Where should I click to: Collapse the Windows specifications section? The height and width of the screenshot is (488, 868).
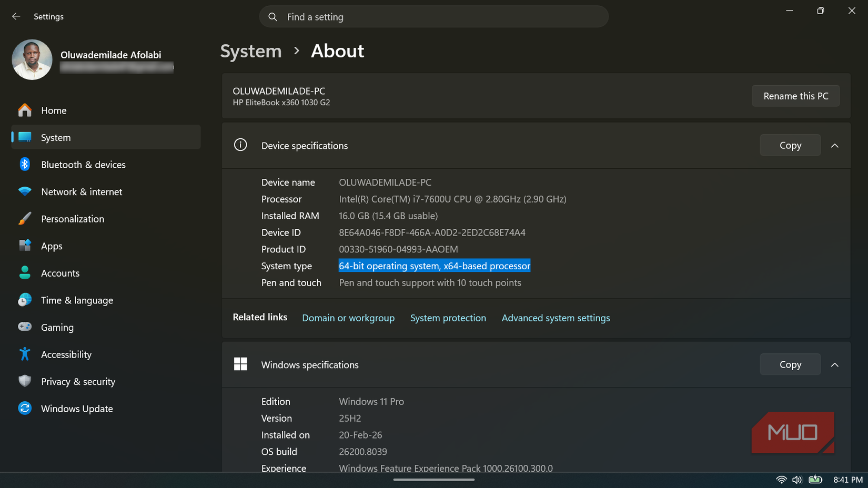tap(835, 364)
